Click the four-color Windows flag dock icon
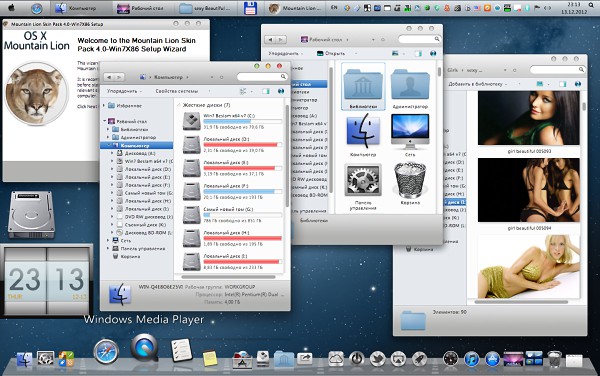This screenshot has height=376, width=600. click(66, 360)
